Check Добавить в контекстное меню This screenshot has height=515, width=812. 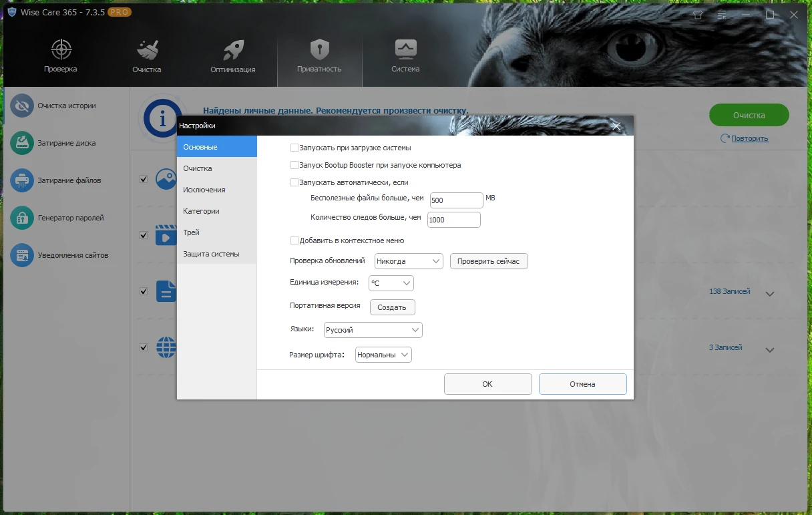[x=294, y=240]
